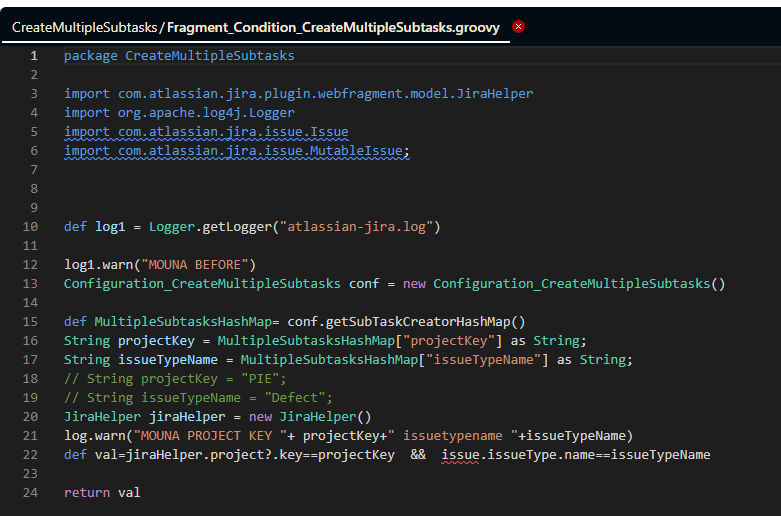Click commented line with "Defect"

tap(198, 398)
